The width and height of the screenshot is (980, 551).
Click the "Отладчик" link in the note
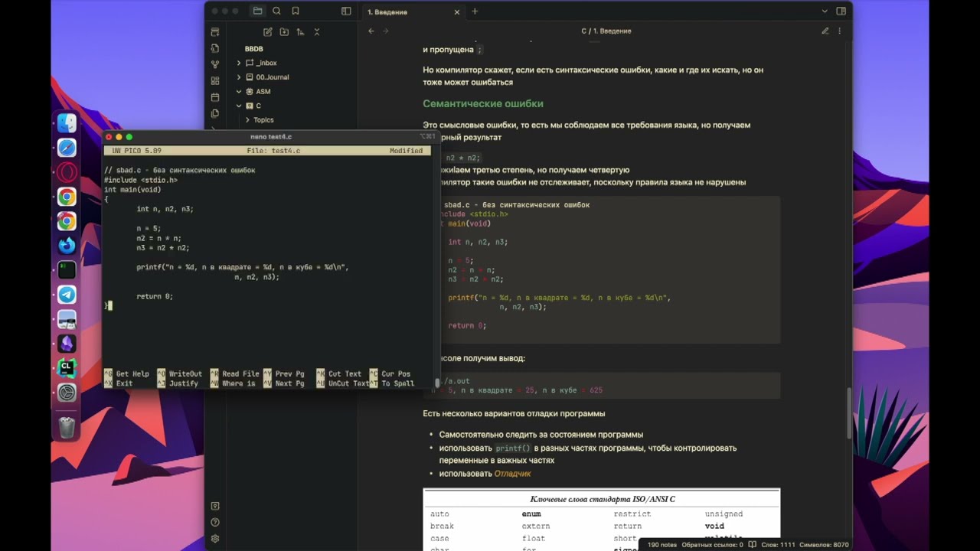tap(512, 474)
